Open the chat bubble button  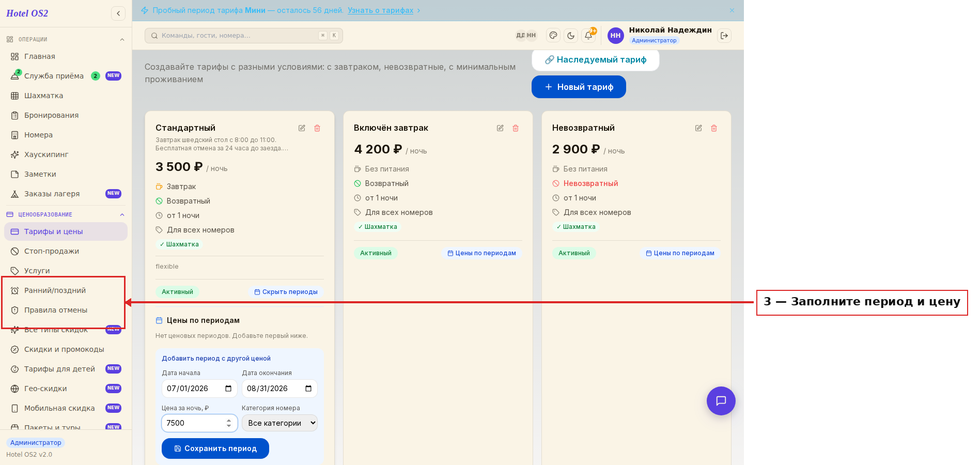721,401
